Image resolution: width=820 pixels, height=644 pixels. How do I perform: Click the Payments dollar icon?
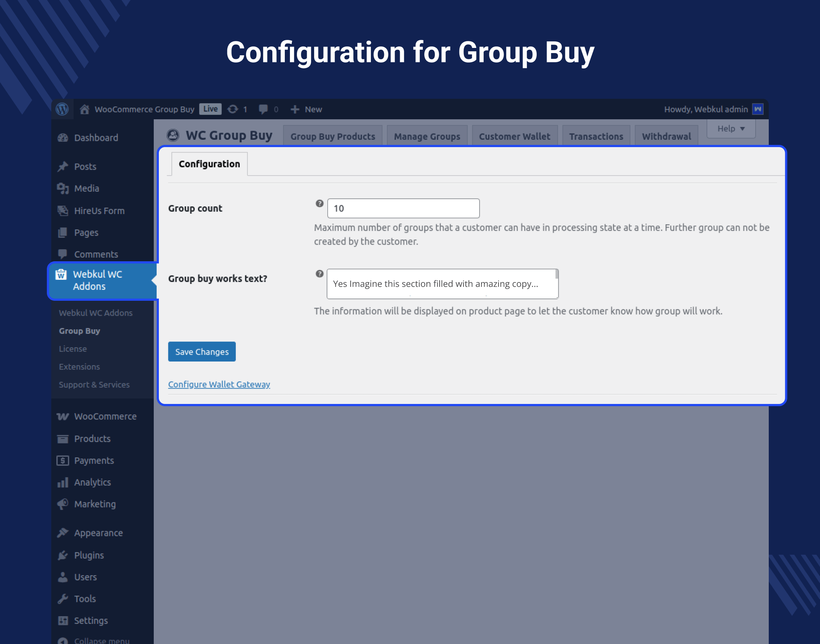tap(63, 461)
